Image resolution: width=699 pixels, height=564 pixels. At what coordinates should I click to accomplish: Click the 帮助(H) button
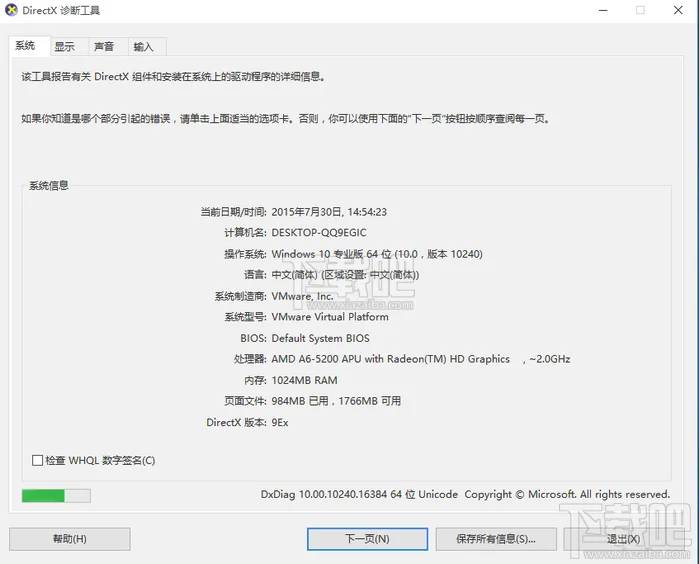pos(70,539)
